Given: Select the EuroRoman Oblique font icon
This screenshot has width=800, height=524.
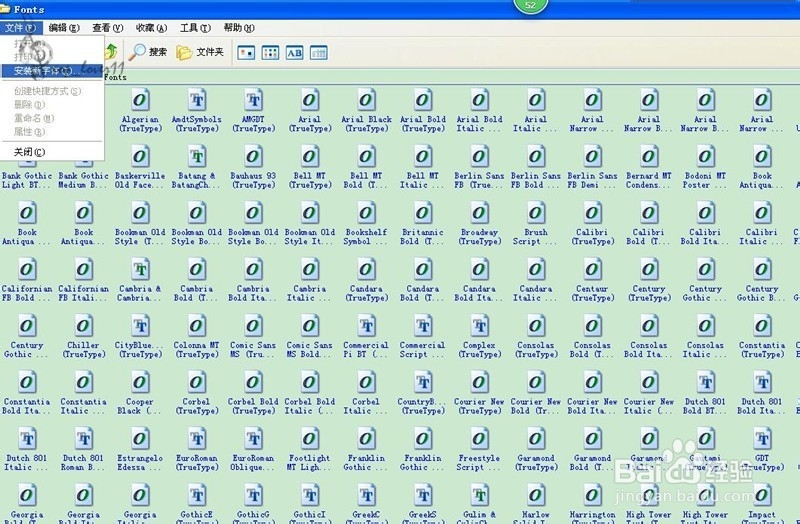Looking at the screenshot, I should (254, 439).
